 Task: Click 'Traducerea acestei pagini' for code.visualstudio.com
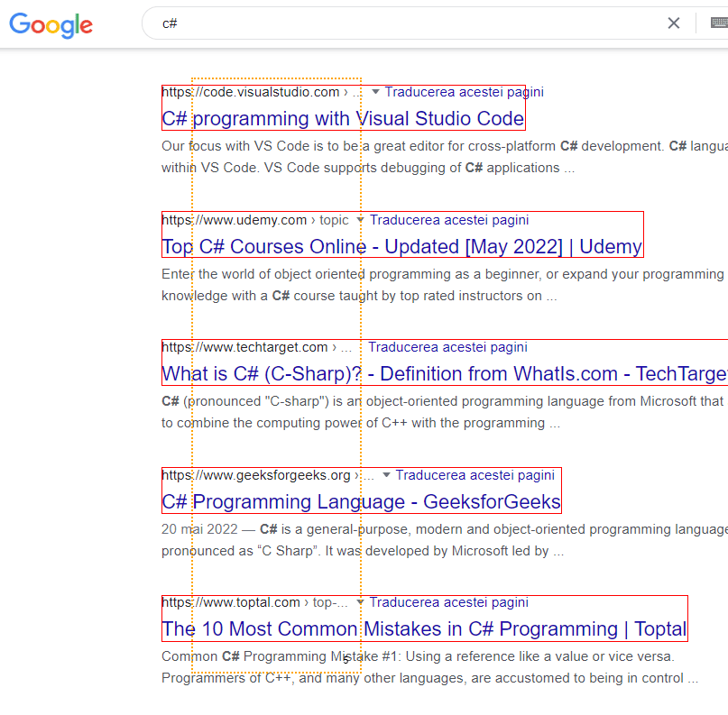[x=465, y=92]
